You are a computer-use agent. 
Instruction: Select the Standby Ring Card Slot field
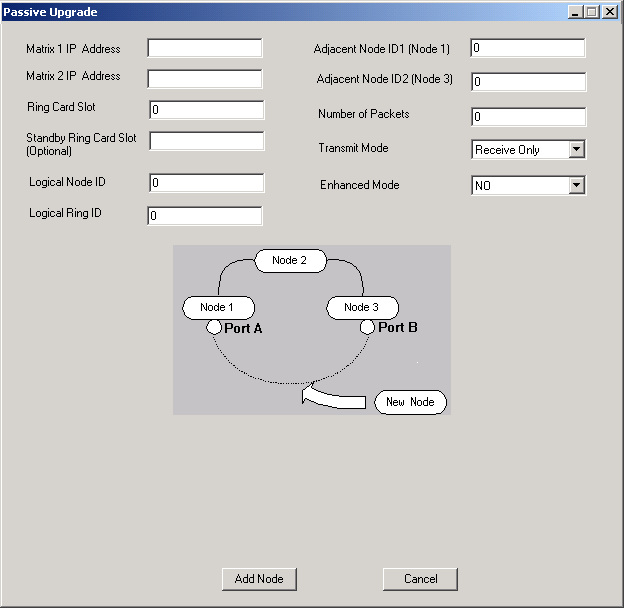[x=206, y=141]
